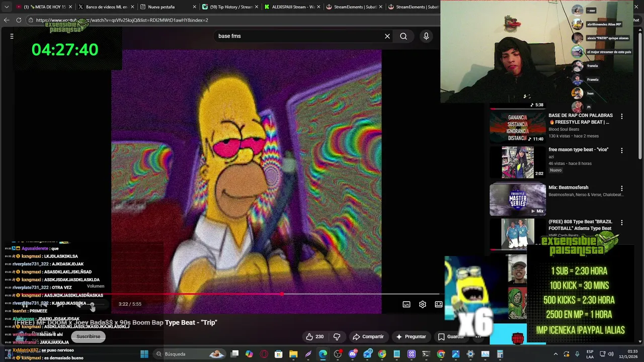Click the Suscribirse button

[x=89, y=336]
